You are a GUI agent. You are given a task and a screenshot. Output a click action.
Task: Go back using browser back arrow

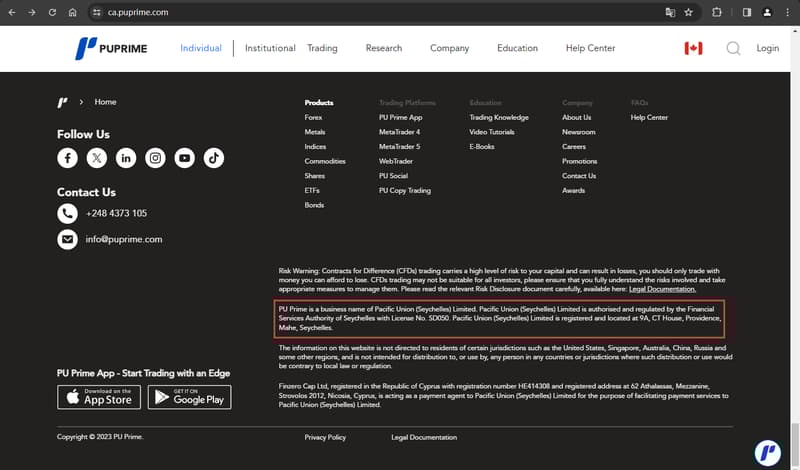coord(12,12)
